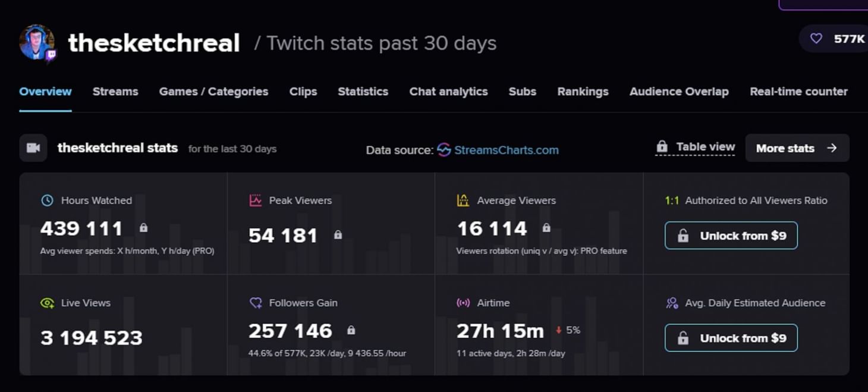
Task: Click the 5% airtime decrease indicator
Action: 567,330
